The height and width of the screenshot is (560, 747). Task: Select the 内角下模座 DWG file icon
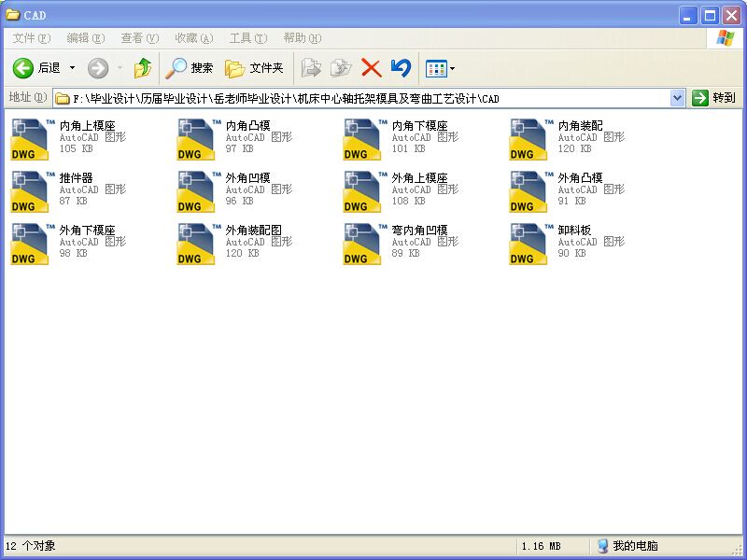point(363,139)
